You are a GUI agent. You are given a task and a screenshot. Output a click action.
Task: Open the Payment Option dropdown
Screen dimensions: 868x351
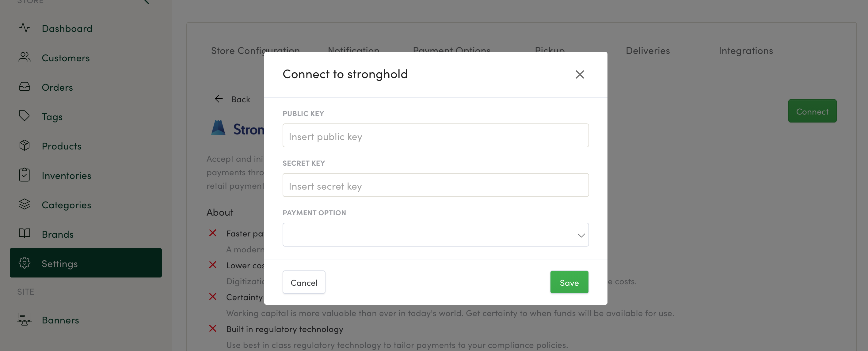pos(435,235)
